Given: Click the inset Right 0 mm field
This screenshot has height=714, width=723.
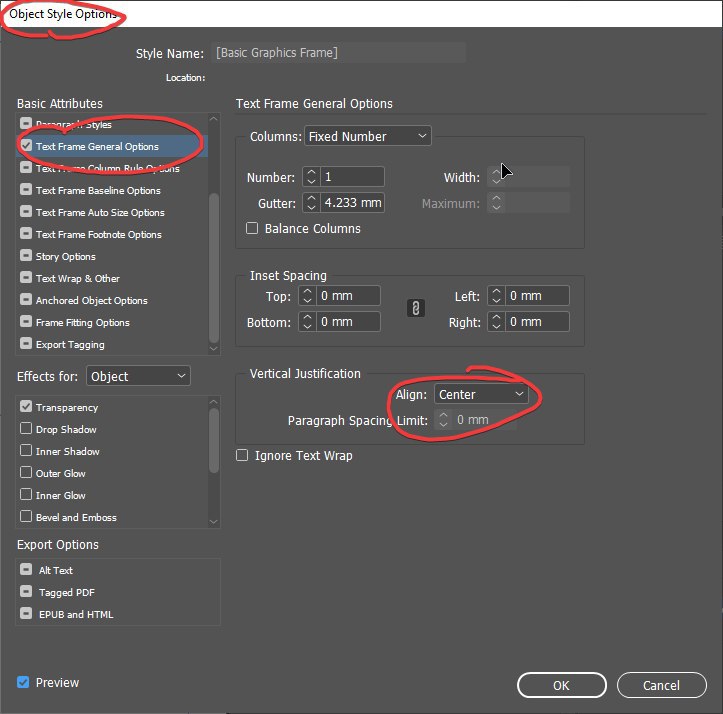Looking at the screenshot, I should [x=537, y=321].
